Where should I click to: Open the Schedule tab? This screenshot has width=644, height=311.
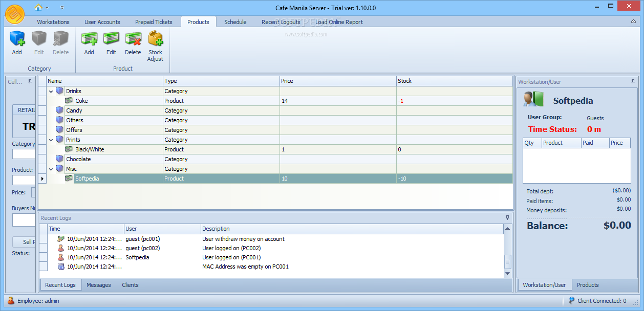[x=235, y=22]
